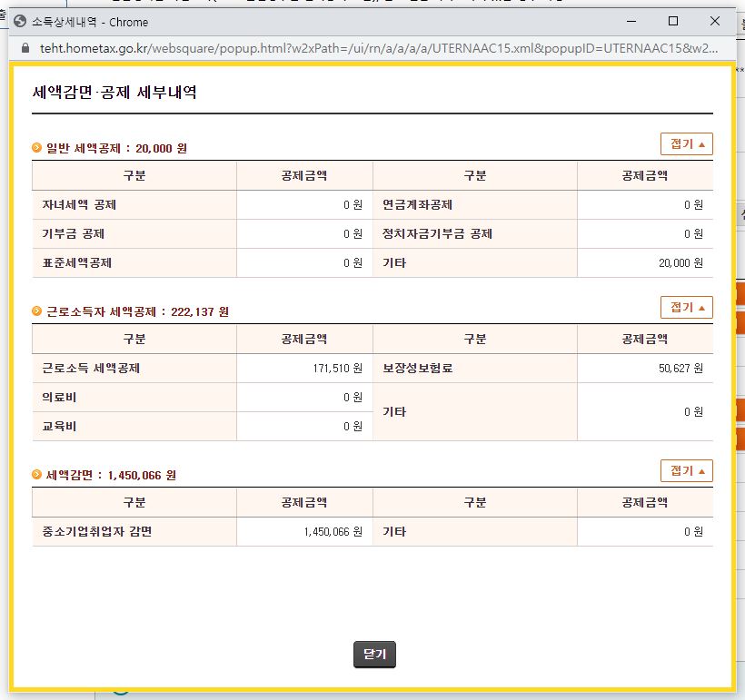Viewport: 745px width, 700px height.
Task: Click the orange bullet beside 근로소득자 세액공제
Action: [x=37, y=311]
